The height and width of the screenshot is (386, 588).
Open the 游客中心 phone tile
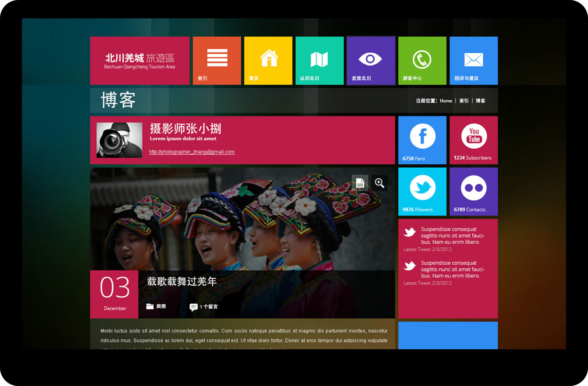pos(422,61)
